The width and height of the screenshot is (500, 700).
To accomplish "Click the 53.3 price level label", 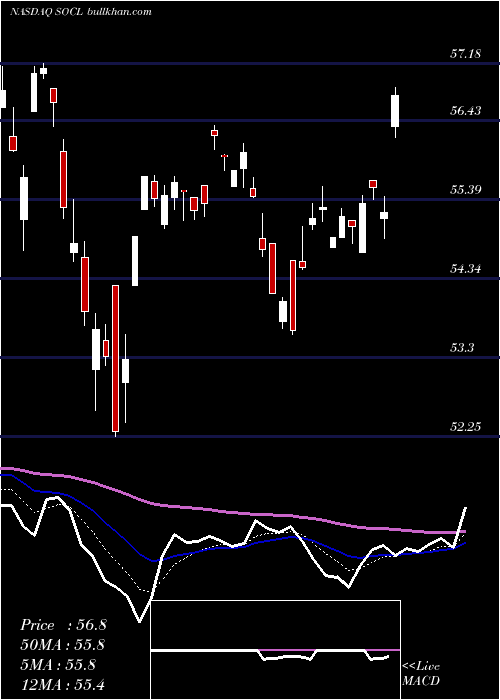I will coord(462,347).
